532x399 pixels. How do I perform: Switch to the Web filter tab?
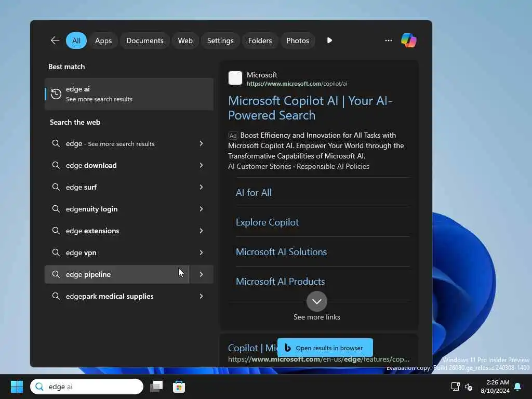tap(185, 41)
